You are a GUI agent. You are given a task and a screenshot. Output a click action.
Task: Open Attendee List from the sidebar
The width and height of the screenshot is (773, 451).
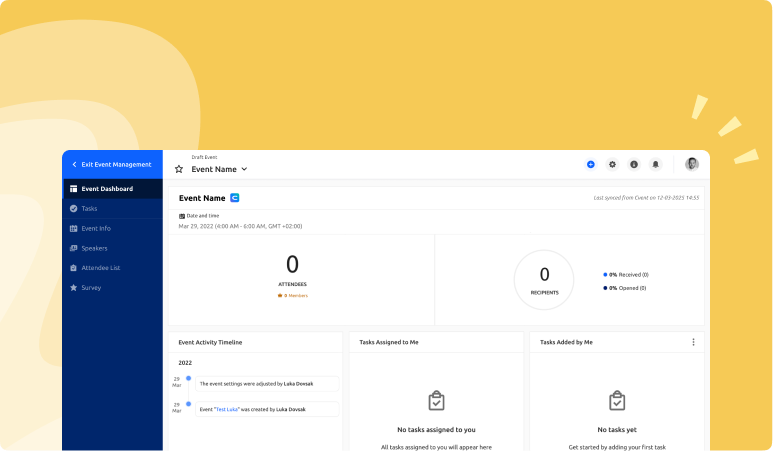coord(100,268)
